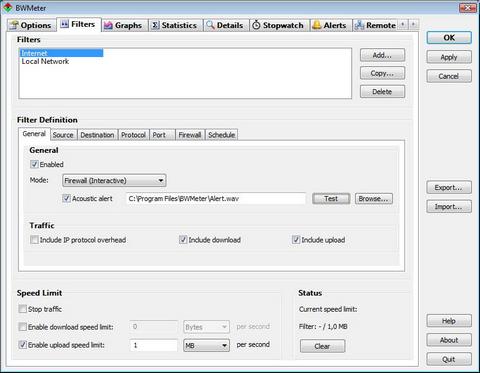Click the Add... filter button

(382, 55)
